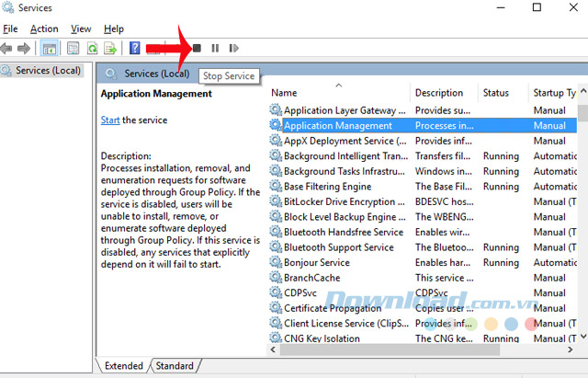Sort list by Startup Type column header
The width and height of the screenshot is (588, 378).
point(554,93)
